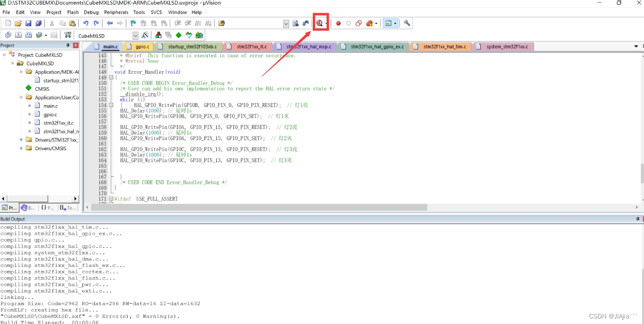Screen dimensions: 644x324
Task: Toggle auto-hide pin on the Build Output panel
Action: click(638, 219)
